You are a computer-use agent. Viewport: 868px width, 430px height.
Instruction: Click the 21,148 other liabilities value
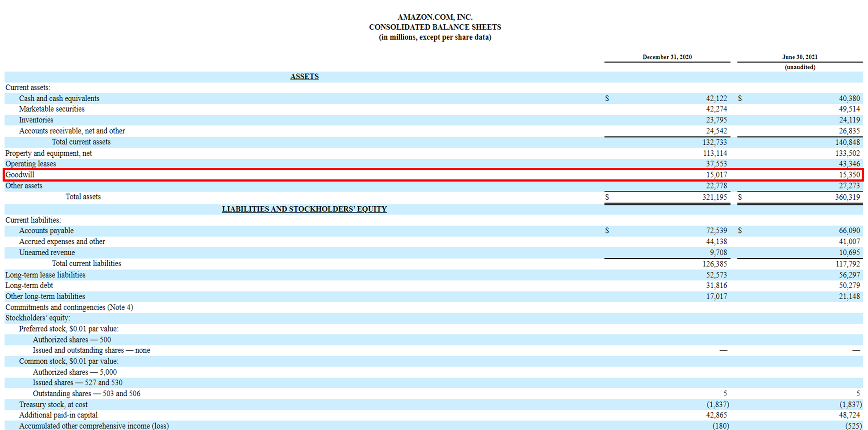point(849,297)
